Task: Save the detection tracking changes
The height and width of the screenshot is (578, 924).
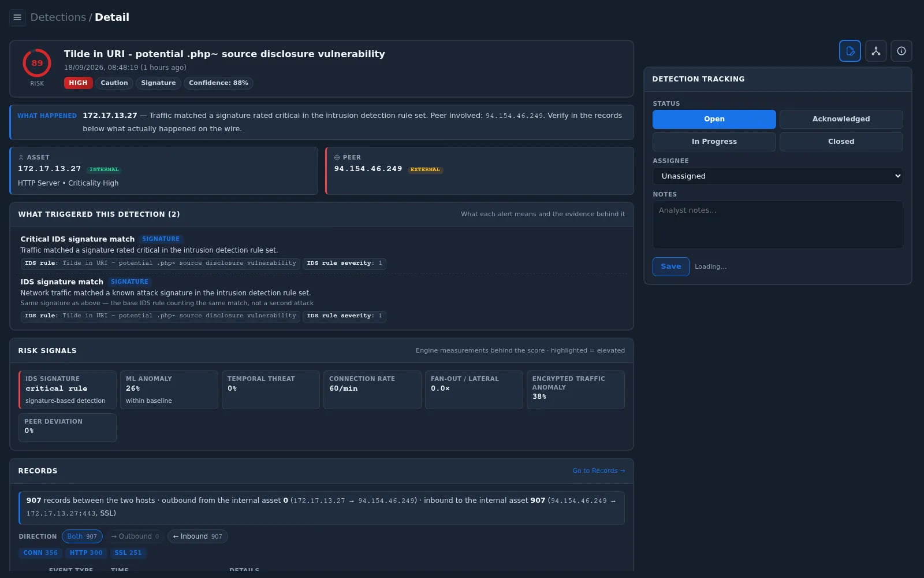Action: pos(671,266)
